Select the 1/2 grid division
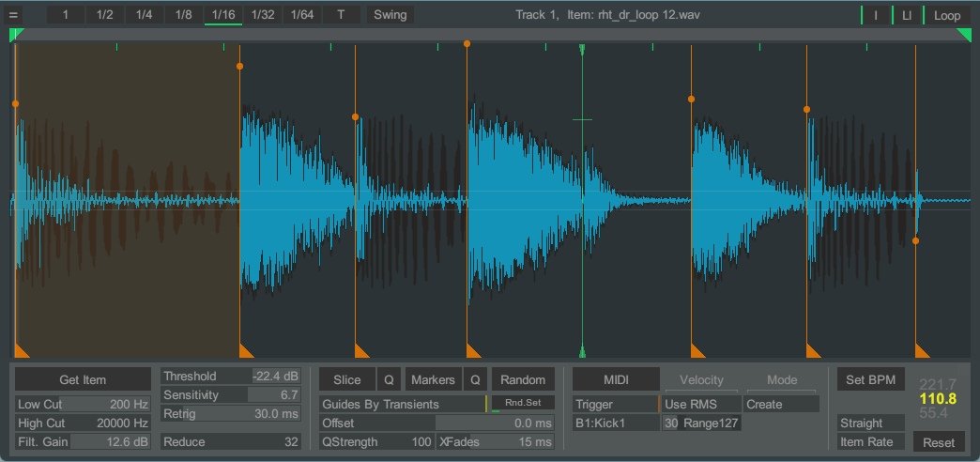Image resolution: width=980 pixels, height=462 pixels. click(105, 15)
